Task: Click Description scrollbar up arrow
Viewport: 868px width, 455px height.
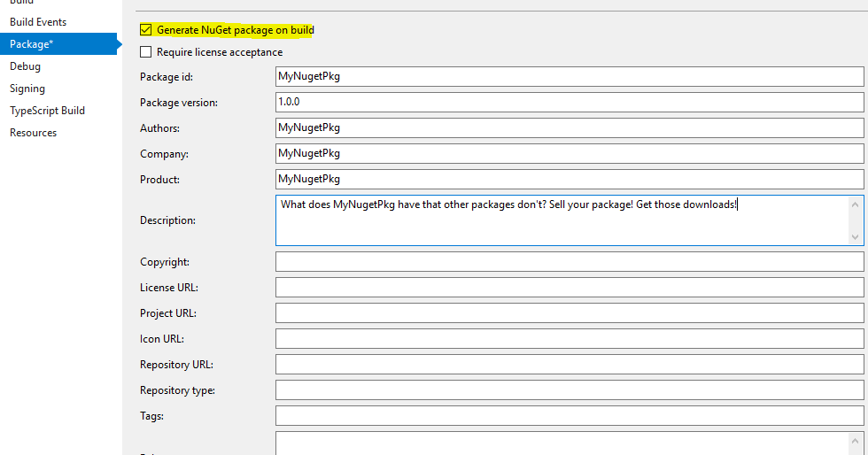Action: click(x=856, y=204)
